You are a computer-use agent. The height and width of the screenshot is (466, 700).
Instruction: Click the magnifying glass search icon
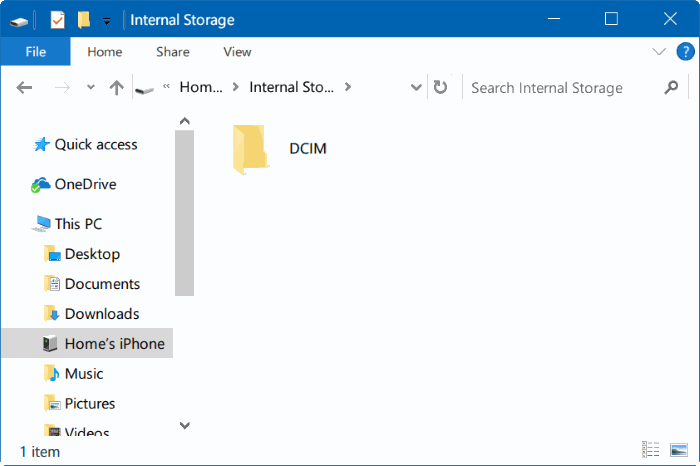[x=671, y=87]
